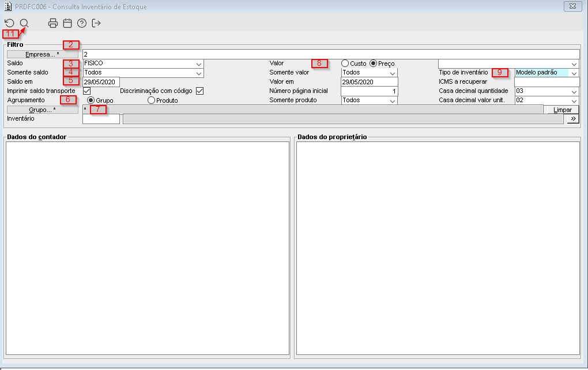Select the Custo radio option
Screen dimensions: 588x370
345,63
